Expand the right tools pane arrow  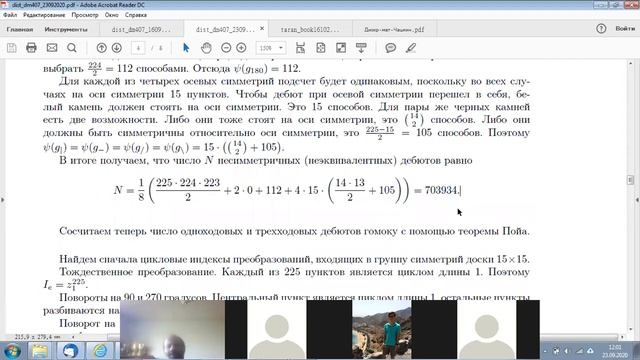pos(637,200)
